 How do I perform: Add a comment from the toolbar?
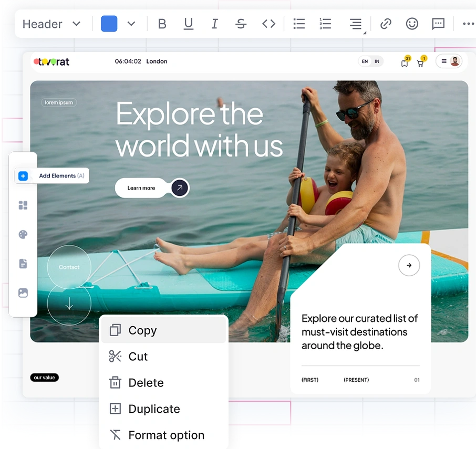438,24
